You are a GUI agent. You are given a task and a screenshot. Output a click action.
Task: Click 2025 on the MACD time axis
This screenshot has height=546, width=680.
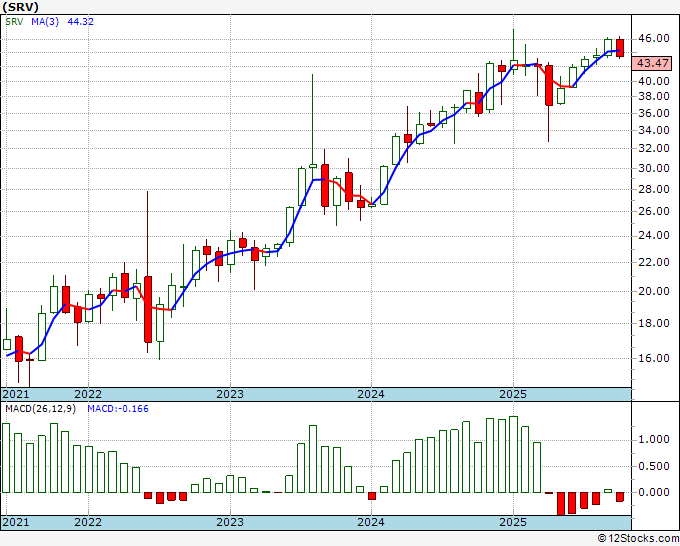[512, 522]
